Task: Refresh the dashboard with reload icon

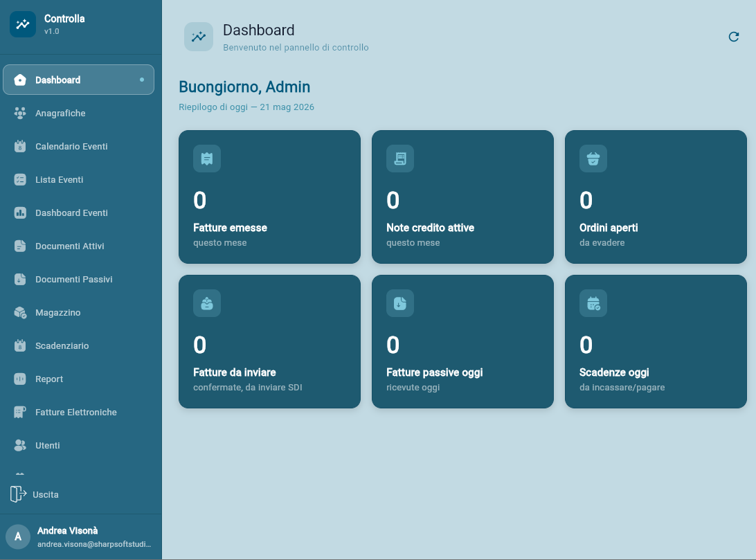Action: coord(733,37)
